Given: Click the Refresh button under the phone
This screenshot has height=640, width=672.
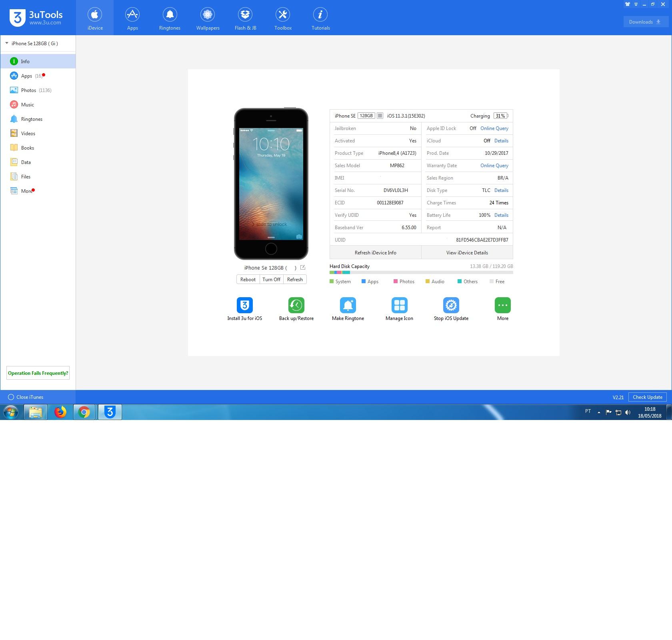Looking at the screenshot, I should (x=295, y=279).
